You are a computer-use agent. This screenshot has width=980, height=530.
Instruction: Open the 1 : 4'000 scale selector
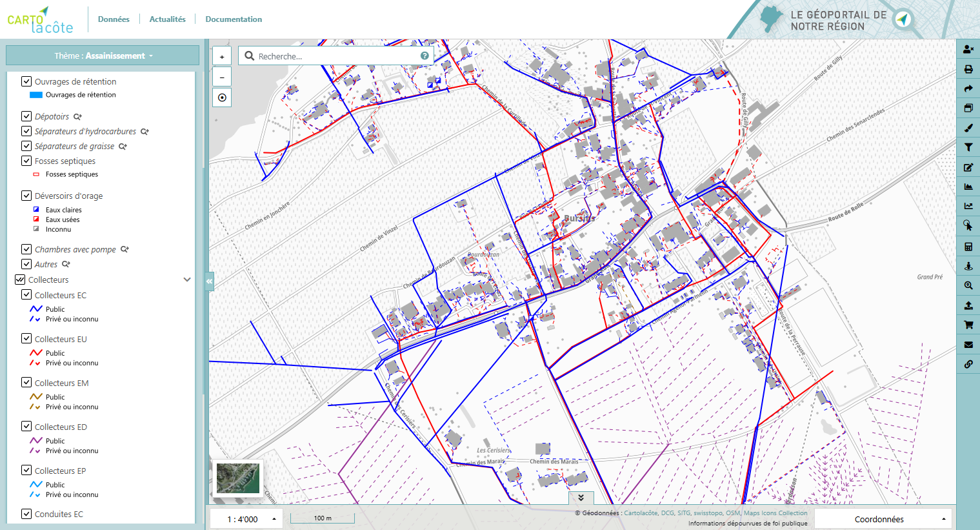[x=246, y=519]
